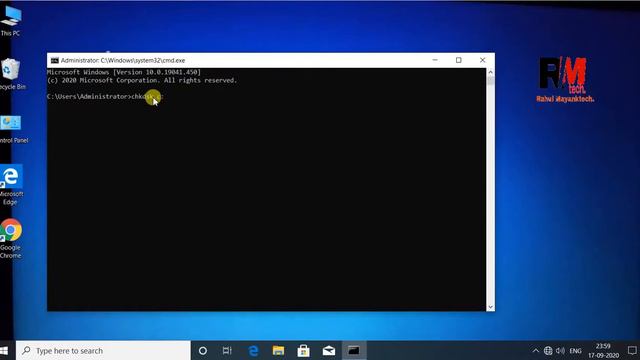Click the cmd scrollbar thumb
This screenshot has width=640, height=360.
coord(491,81)
